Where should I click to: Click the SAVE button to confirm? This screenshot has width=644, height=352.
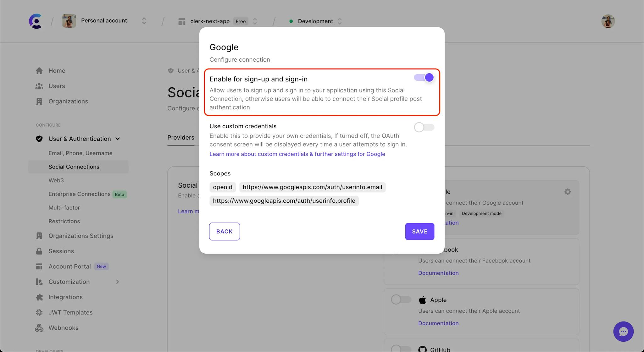click(419, 232)
